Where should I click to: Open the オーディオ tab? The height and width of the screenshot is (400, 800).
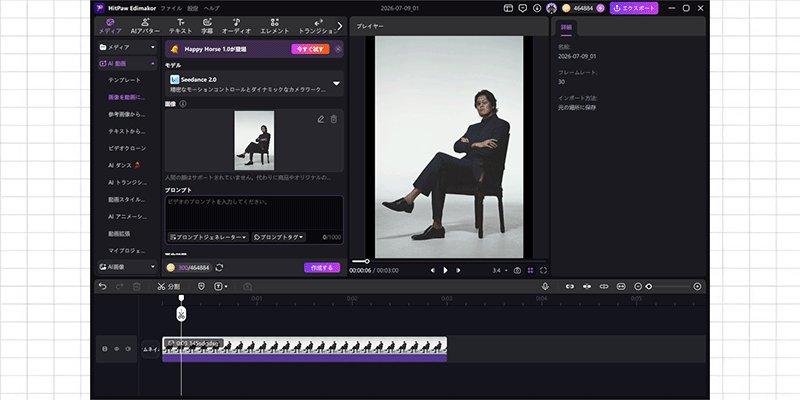point(236,26)
